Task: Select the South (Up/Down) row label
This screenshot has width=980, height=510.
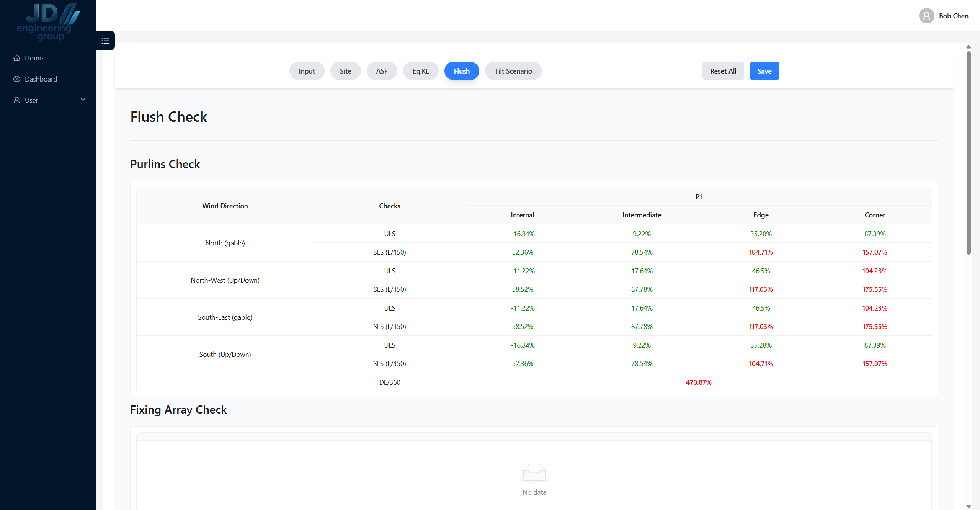Action: point(225,354)
